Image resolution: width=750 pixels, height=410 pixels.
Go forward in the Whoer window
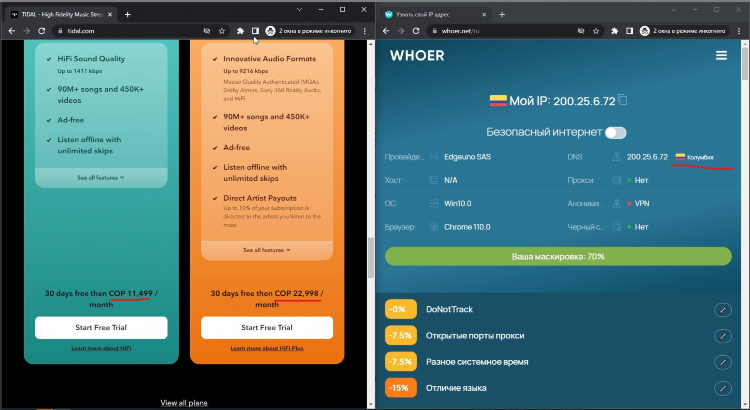pyautogui.click(x=401, y=31)
